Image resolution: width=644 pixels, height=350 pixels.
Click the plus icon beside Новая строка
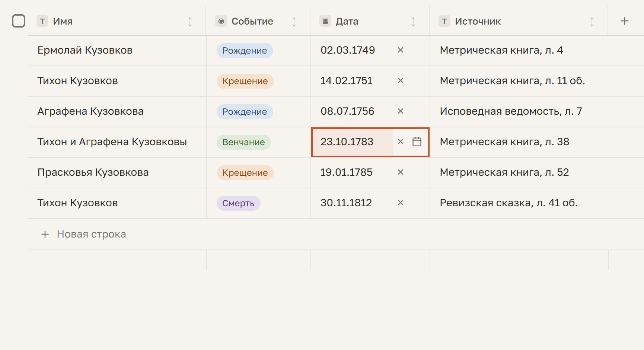point(45,234)
